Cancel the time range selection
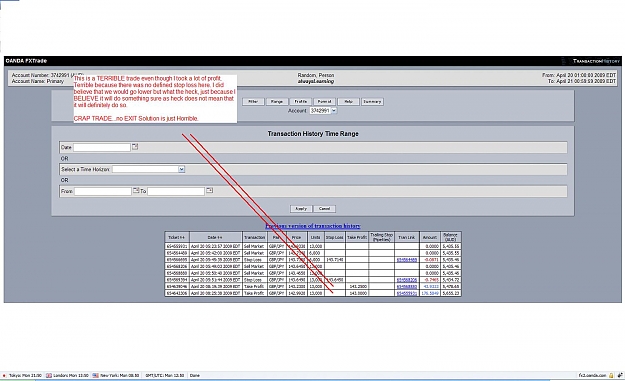 point(324,209)
